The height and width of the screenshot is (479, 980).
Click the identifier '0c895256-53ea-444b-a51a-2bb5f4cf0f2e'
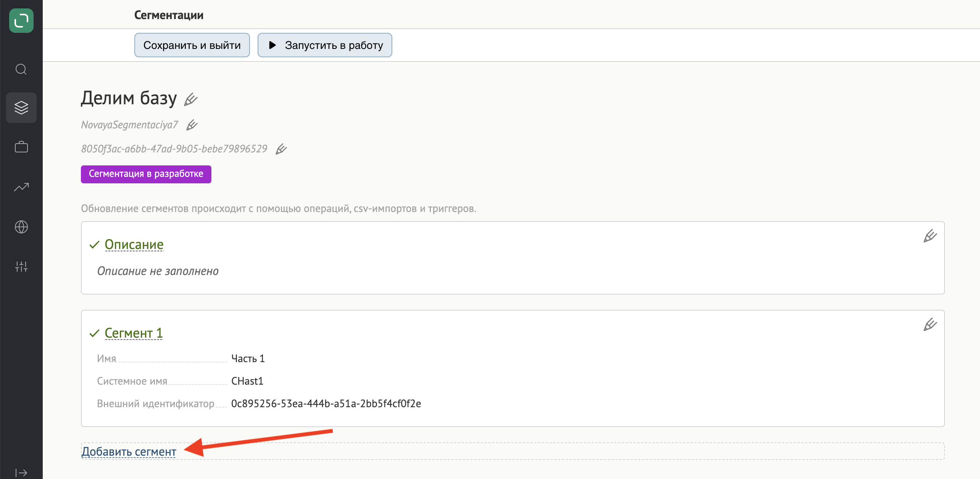point(326,403)
